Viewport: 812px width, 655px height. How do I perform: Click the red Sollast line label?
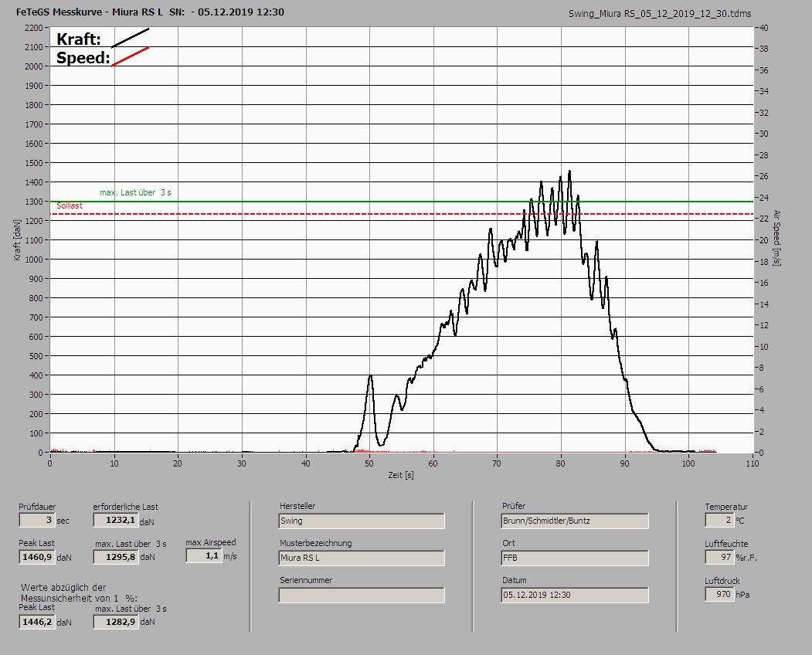pos(70,205)
